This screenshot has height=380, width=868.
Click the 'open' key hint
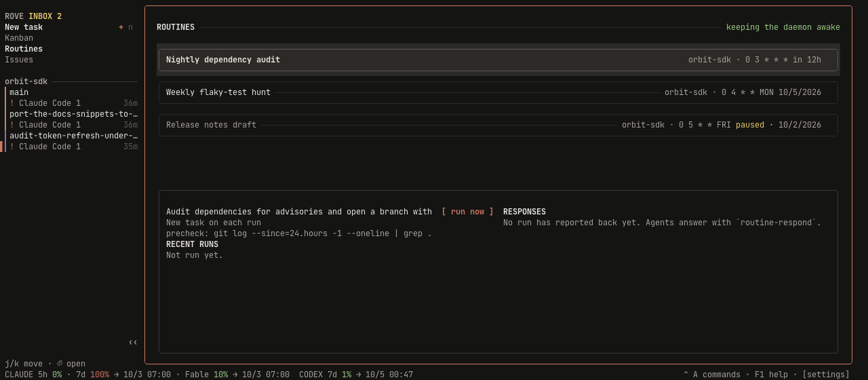point(71,364)
